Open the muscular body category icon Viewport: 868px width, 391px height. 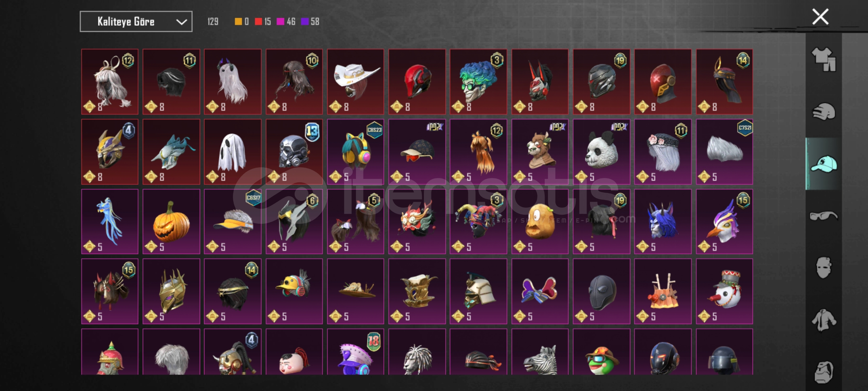(824, 372)
